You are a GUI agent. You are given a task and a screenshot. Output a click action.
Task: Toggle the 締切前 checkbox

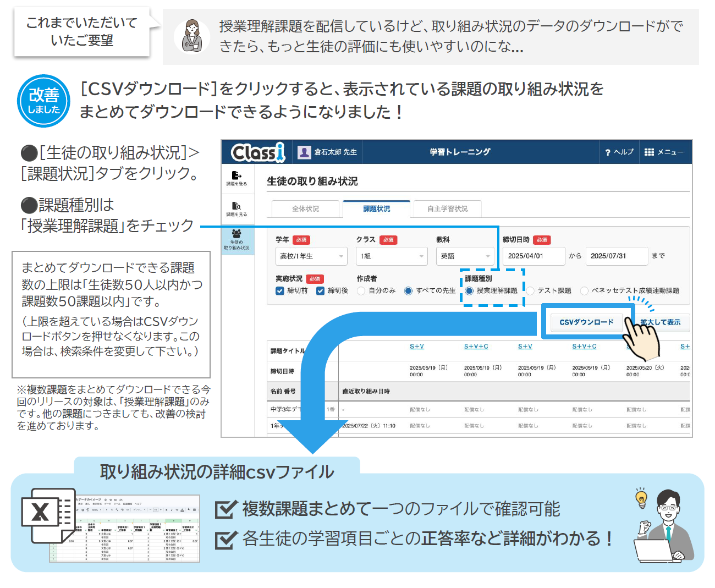[279, 291]
